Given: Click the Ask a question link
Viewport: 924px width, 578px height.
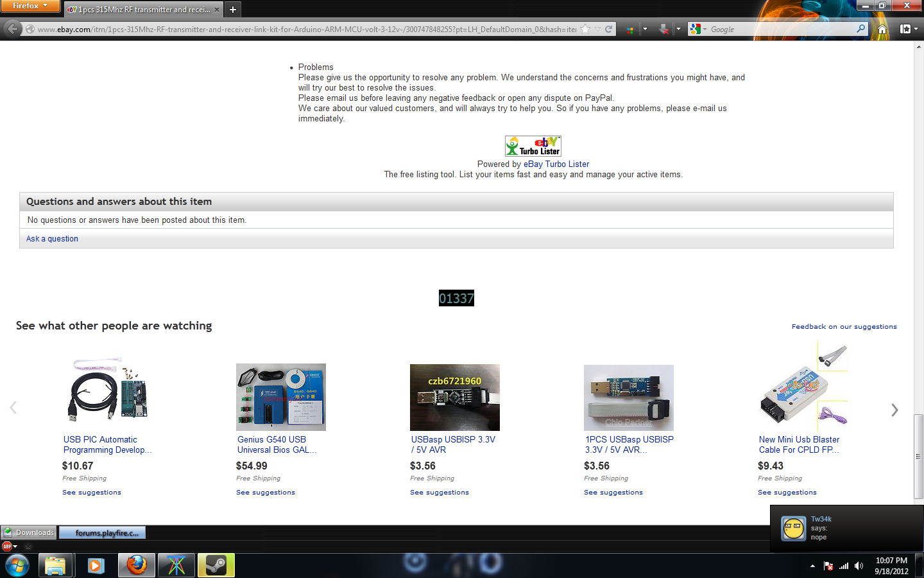Looking at the screenshot, I should pyautogui.click(x=52, y=239).
